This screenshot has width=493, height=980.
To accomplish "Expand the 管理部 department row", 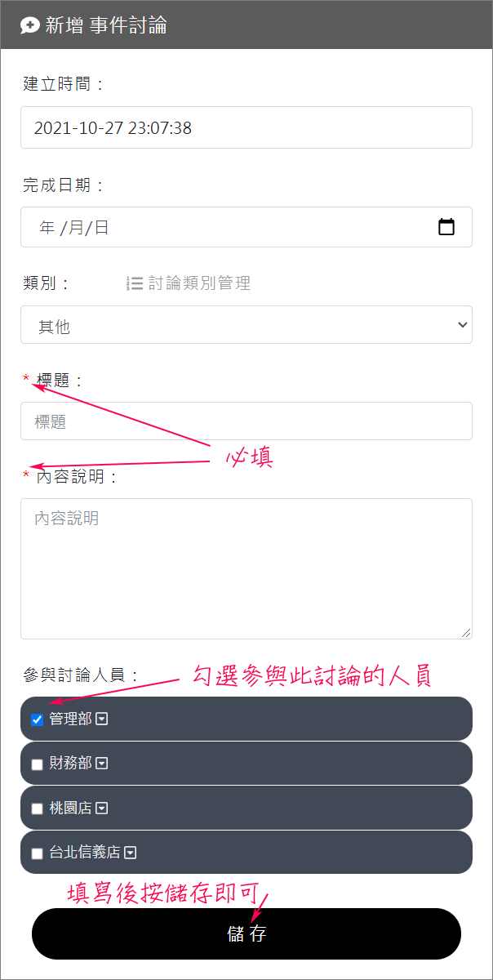I will [x=246, y=719].
